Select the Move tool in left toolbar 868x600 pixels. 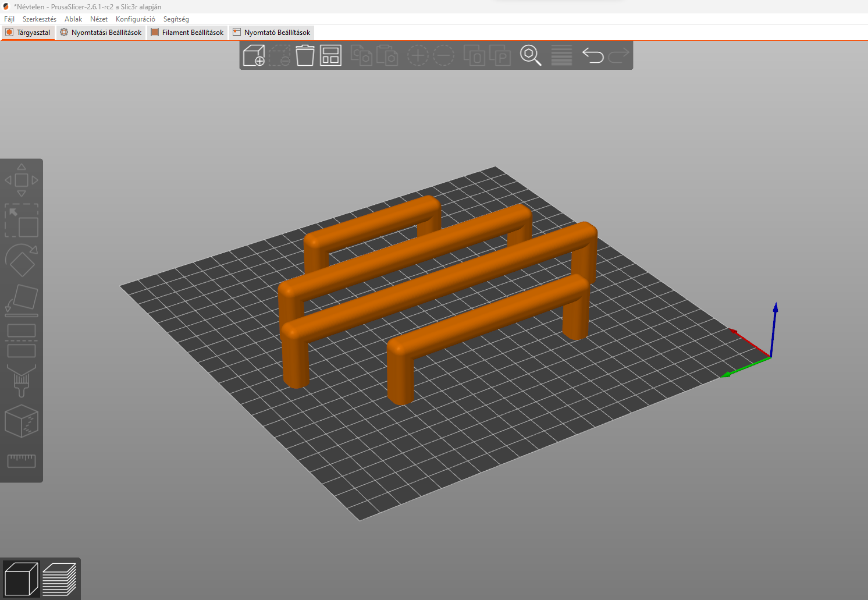(x=22, y=180)
